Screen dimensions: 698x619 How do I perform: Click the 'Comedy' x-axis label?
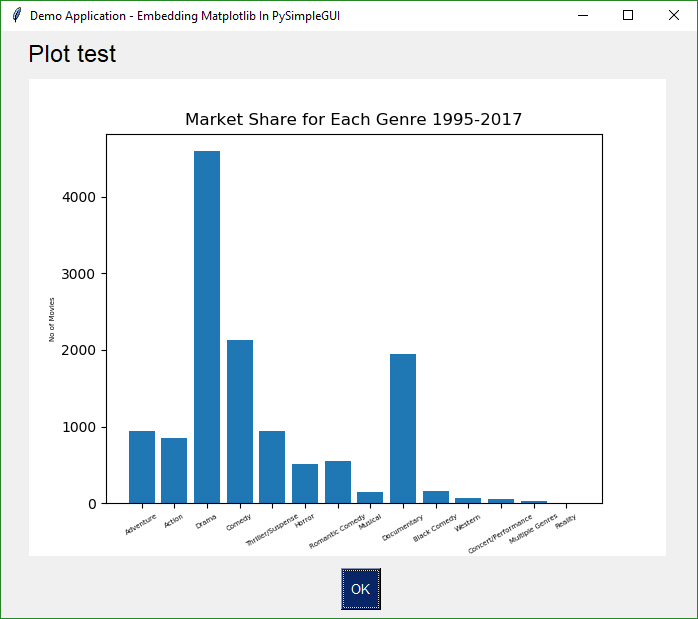239,522
